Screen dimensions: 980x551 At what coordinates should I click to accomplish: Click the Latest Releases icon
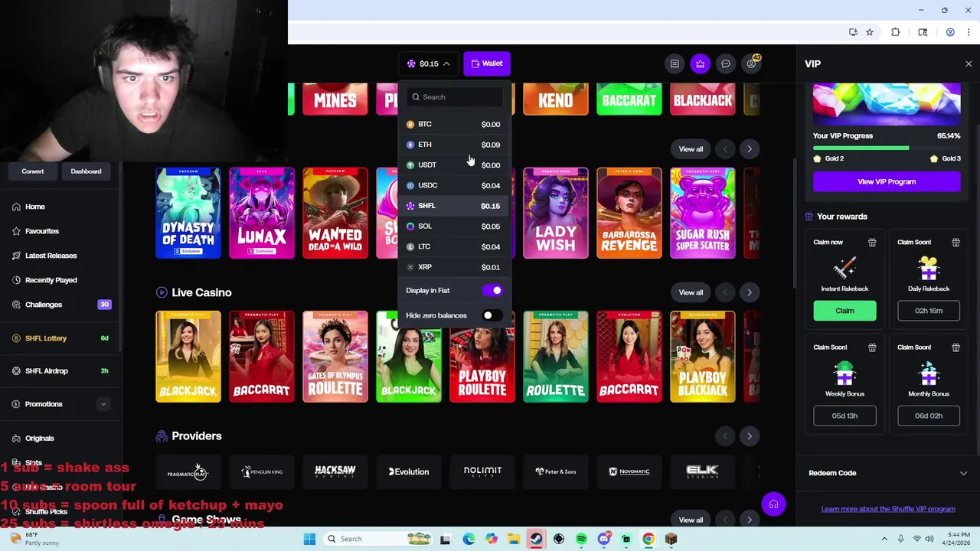coord(17,256)
